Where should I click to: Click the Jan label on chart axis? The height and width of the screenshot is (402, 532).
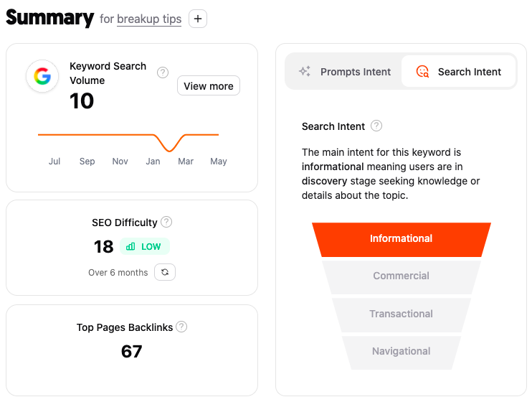(153, 161)
